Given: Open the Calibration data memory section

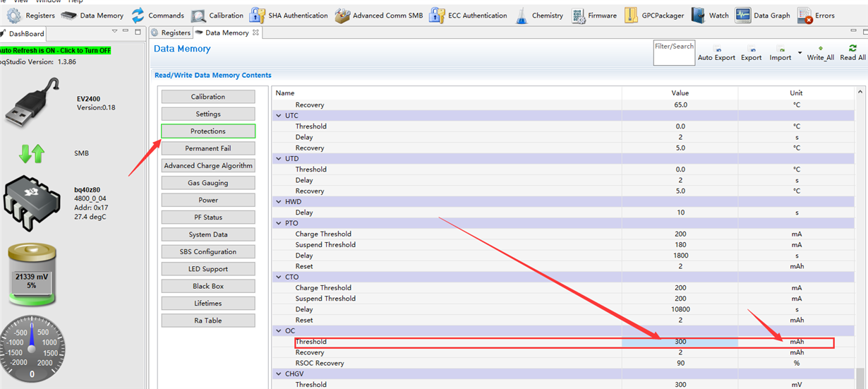Looking at the screenshot, I should coord(208,97).
